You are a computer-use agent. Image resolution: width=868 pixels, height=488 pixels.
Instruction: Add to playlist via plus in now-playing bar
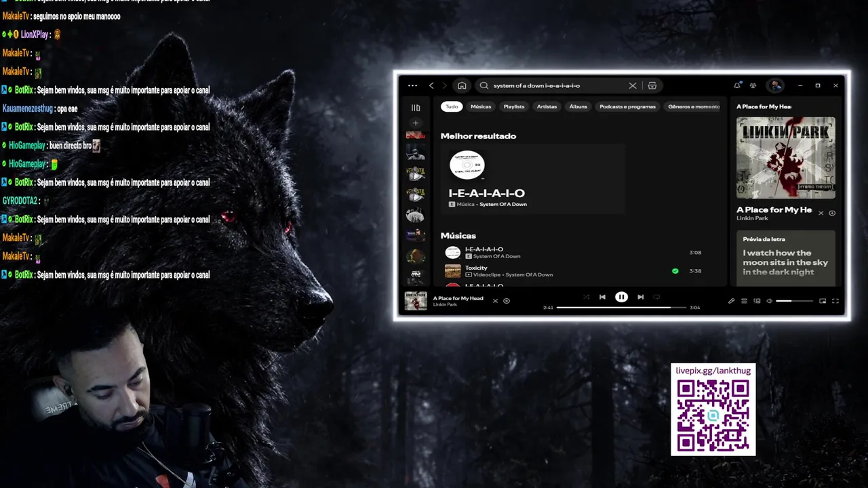(x=507, y=301)
